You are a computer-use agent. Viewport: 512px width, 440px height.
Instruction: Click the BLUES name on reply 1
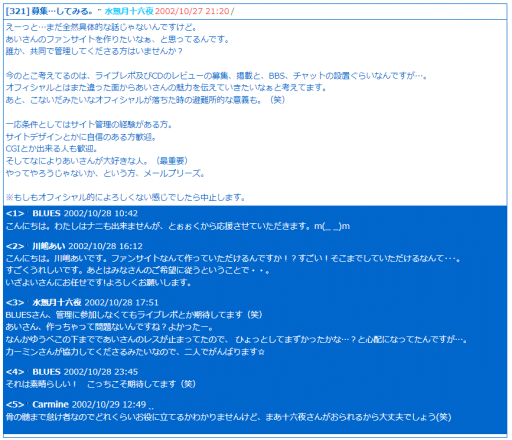pos(46,213)
